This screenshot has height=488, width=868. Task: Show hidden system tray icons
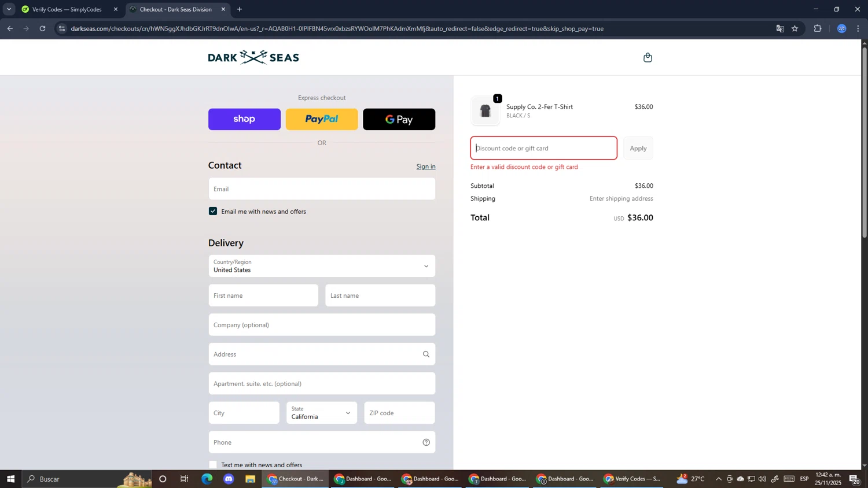click(x=719, y=479)
